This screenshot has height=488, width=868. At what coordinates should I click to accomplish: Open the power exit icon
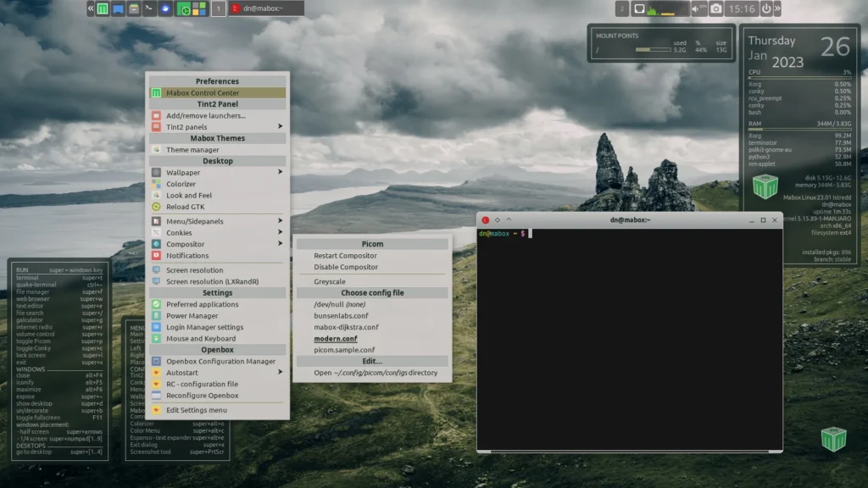coord(766,8)
